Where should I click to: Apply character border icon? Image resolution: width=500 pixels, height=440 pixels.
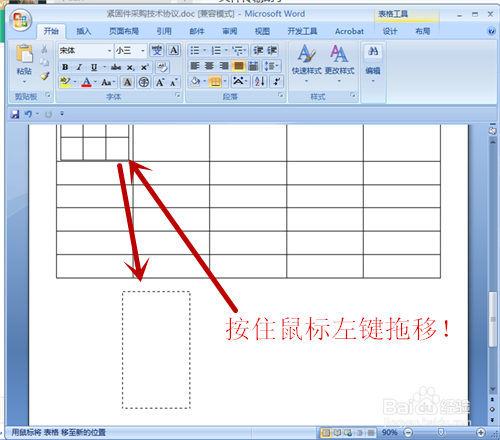pos(173,50)
